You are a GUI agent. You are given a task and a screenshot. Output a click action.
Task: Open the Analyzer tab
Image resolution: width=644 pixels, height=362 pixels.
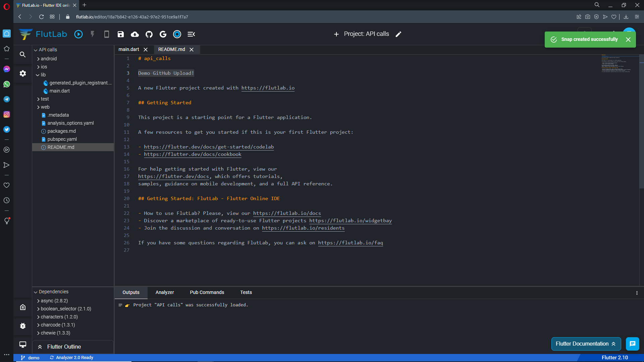(165, 292)
